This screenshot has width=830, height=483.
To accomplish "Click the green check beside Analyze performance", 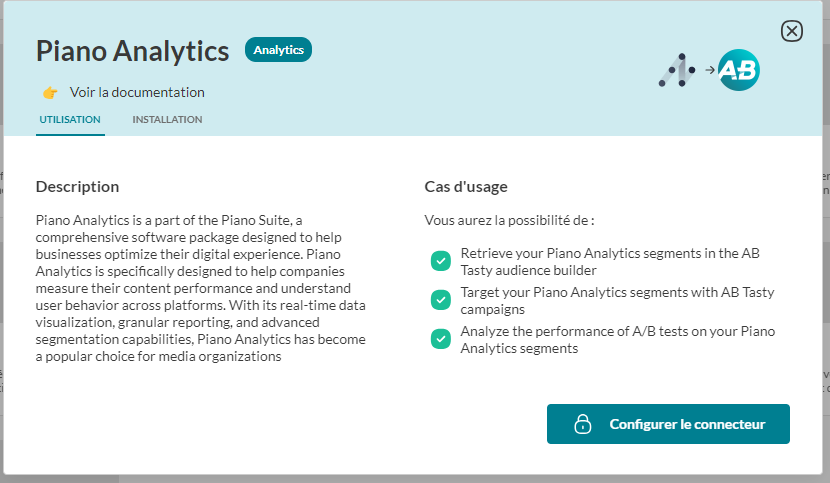I will 440,339.
